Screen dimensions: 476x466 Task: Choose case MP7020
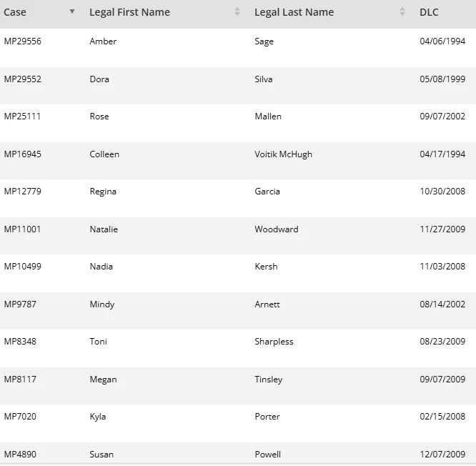click(20, 417)
